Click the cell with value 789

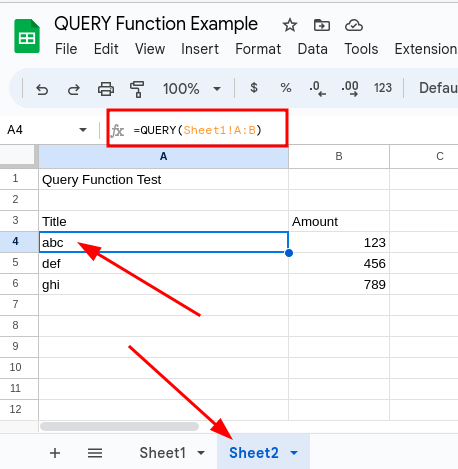point(339,284)
